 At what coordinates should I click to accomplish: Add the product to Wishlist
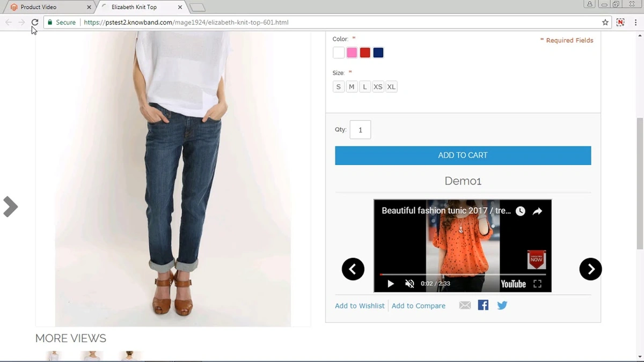coord(360,305)
